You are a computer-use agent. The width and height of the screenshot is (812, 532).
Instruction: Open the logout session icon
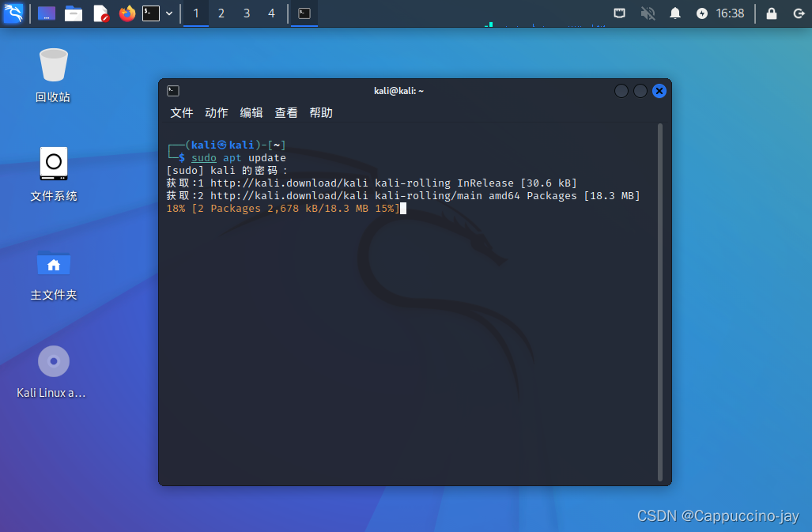pos(799,13)
